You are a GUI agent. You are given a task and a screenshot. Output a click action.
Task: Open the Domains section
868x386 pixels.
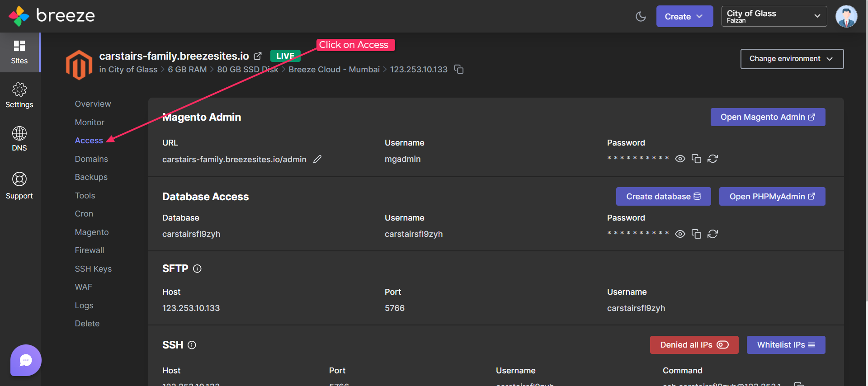[91, 159]
